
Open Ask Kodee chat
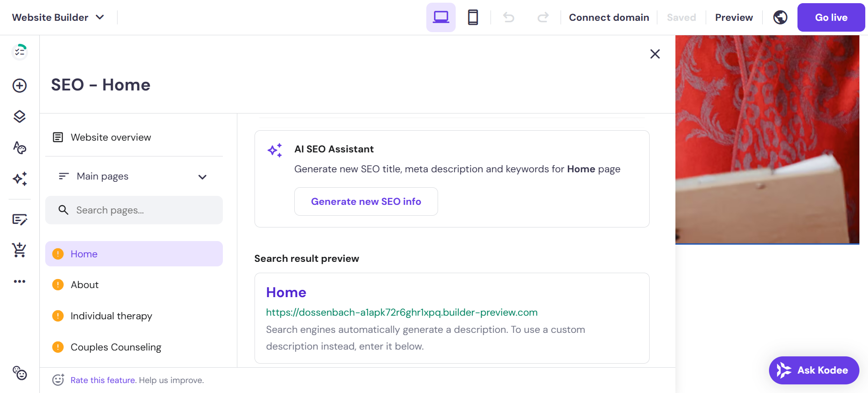click(x=814, y=370)
